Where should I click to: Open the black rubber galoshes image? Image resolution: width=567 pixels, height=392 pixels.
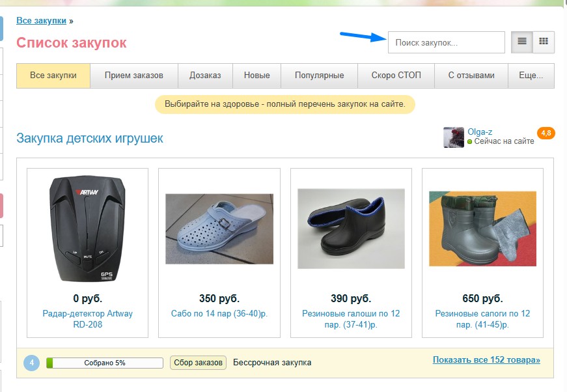pos(351,229)
